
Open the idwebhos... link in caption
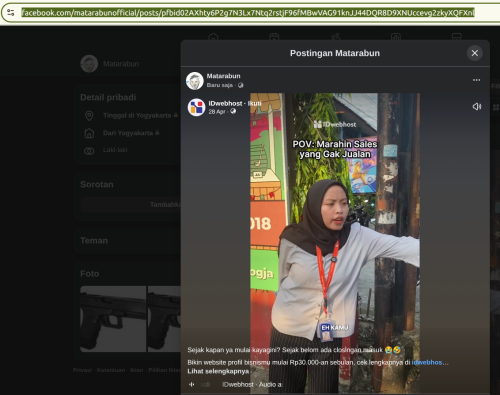coord(430,362)
